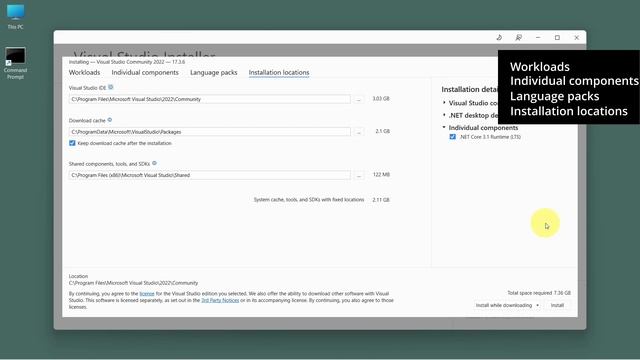Click info icon next to Visual Studio IDE

click(111, 87)
